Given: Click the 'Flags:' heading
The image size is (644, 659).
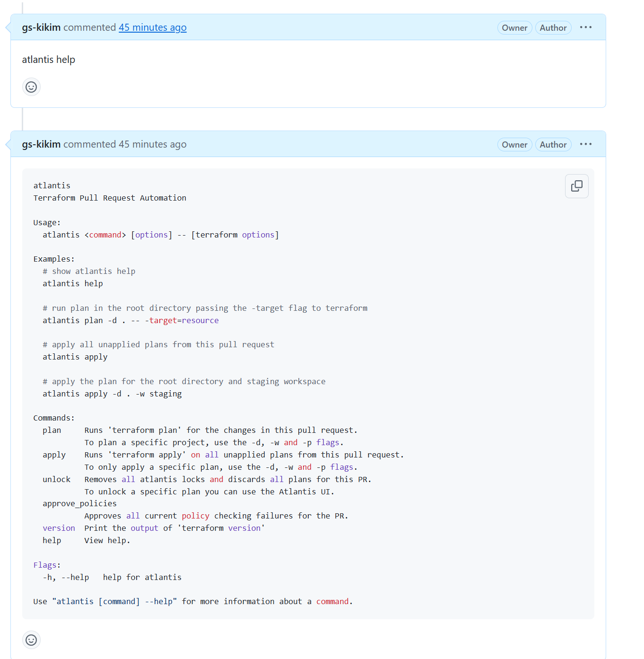Looking at the screenshot, I should pyautogui.click(x=47, y=565).
